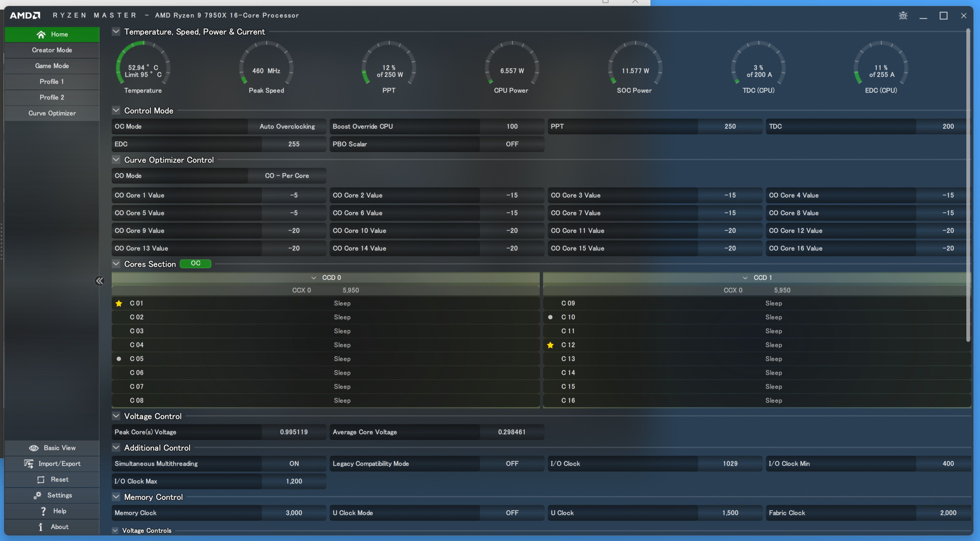Click gold star next to core C 01
The width and height of the screenshot is (980, 541).
[119, 303]
